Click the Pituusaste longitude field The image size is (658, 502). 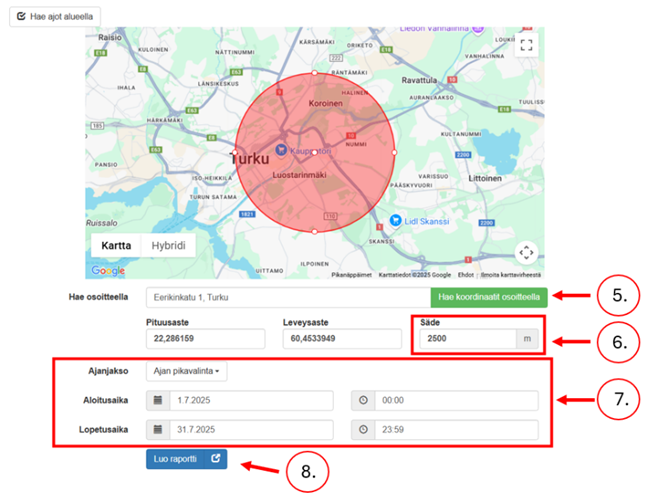pos(204,339)
